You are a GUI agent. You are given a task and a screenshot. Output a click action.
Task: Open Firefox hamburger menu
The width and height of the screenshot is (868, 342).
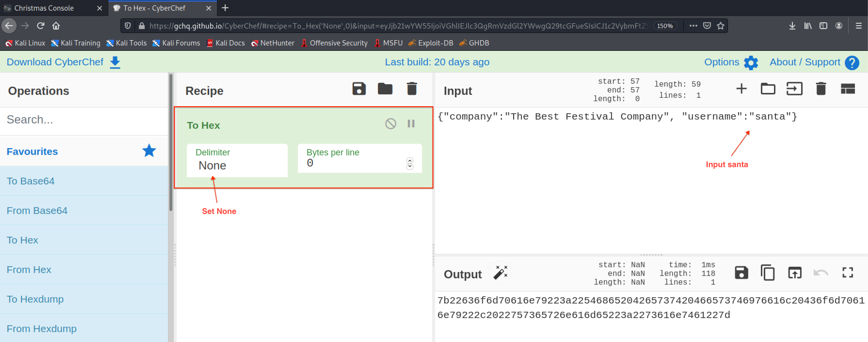click(x=858, y=26)
